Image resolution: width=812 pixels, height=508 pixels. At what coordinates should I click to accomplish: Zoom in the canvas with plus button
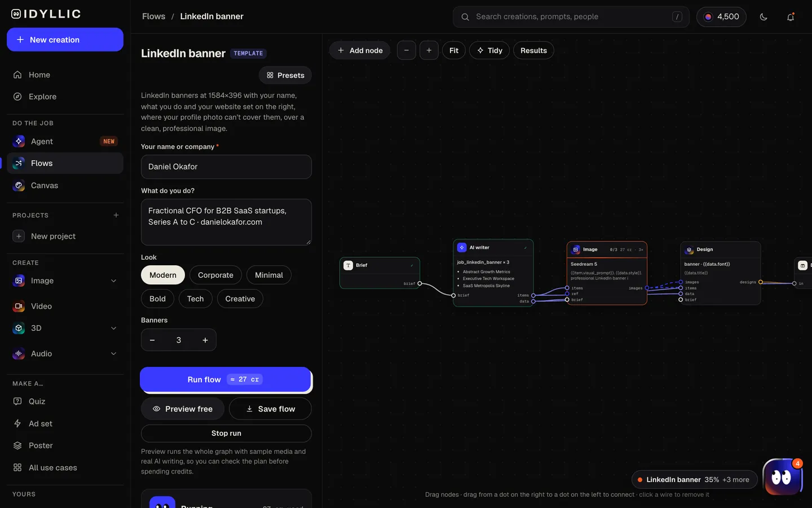[x=429, y=50]
